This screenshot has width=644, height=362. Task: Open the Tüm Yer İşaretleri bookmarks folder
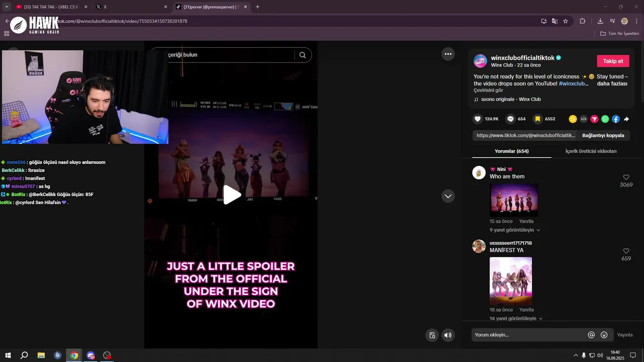(x=620, y=33)
